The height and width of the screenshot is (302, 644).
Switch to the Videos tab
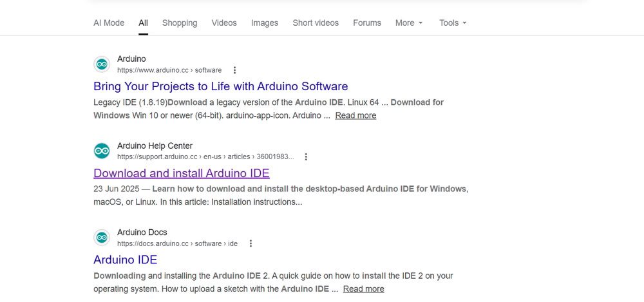tap(224, 23)
